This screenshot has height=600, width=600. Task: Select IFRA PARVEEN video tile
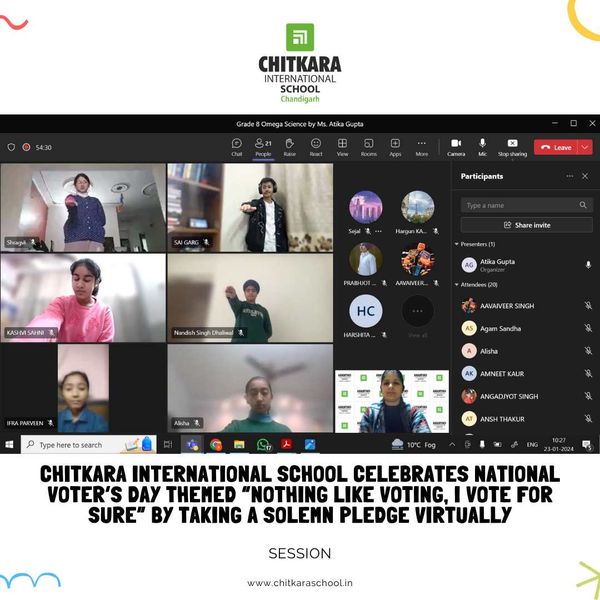pos(83,388)
